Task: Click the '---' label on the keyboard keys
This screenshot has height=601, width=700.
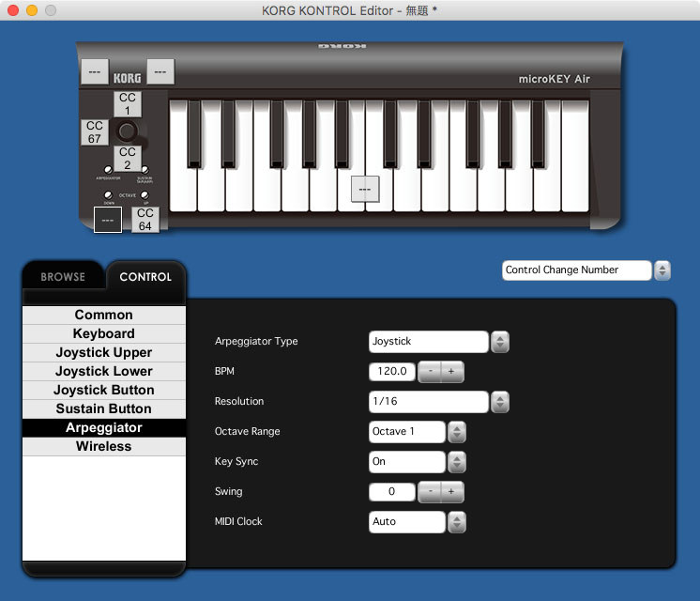Action: click(365, 189)
